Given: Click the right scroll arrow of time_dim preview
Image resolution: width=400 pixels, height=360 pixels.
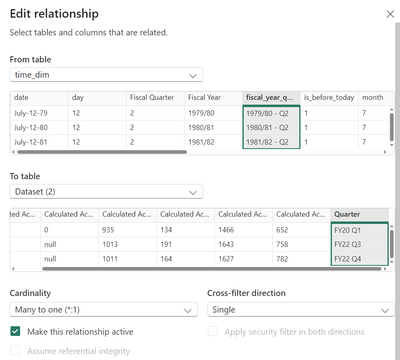Looking at the screenshot, I should [x=385, y=152].
